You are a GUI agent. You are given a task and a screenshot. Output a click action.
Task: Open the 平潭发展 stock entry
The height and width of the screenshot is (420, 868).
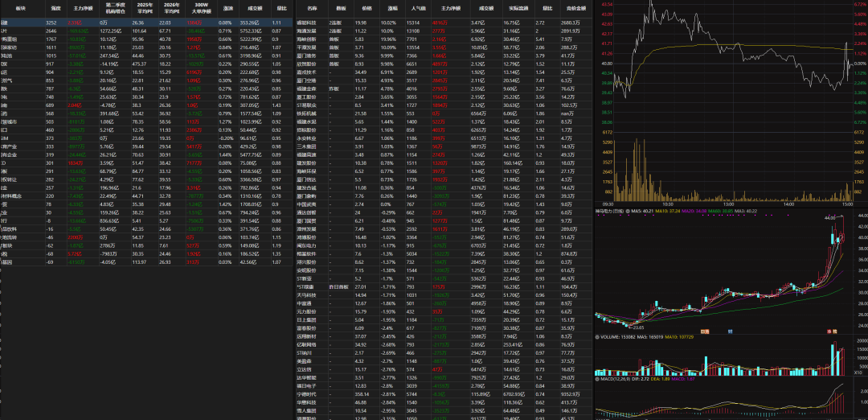306,45
